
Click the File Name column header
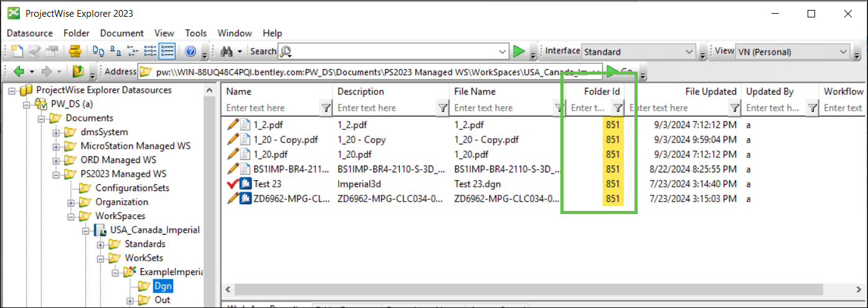click(507, 91)
